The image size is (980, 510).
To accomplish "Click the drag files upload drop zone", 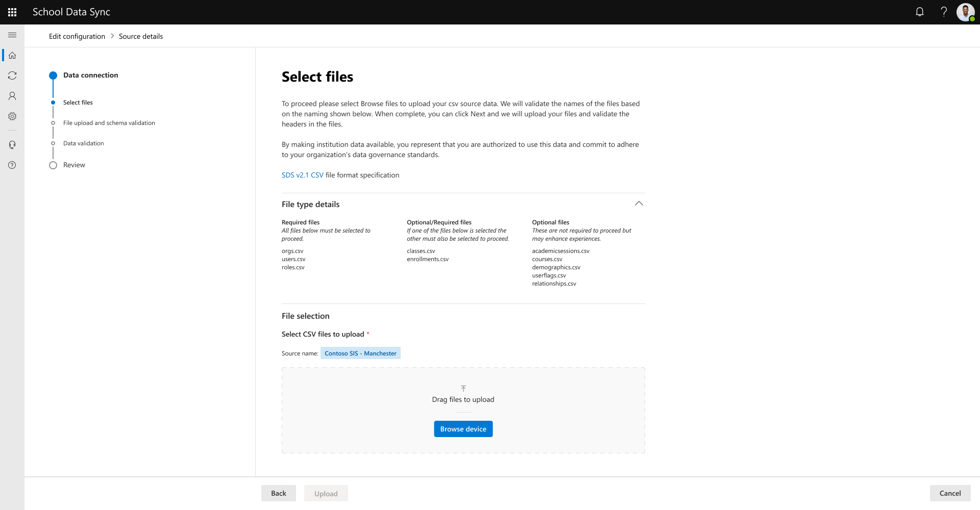I will pyautogui.click(x=463, y=395).
